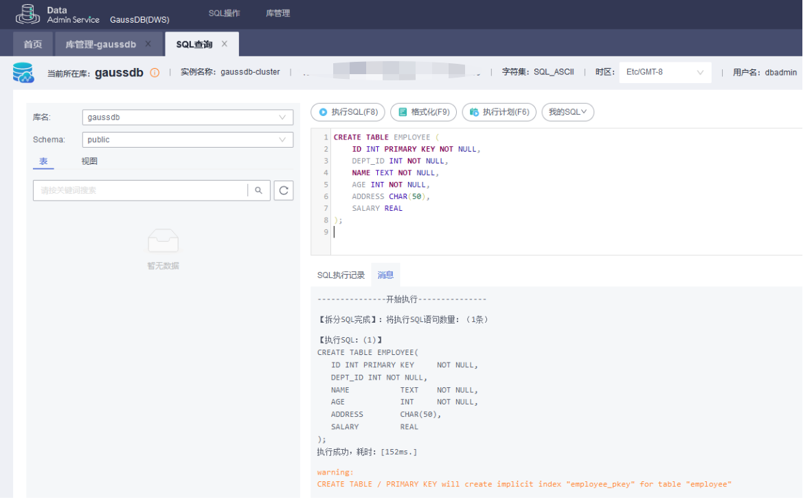This screenshot has width=812, height=504.
Task: Switch to the 库管理-gaussdb tab
Action: coord(102,45)
